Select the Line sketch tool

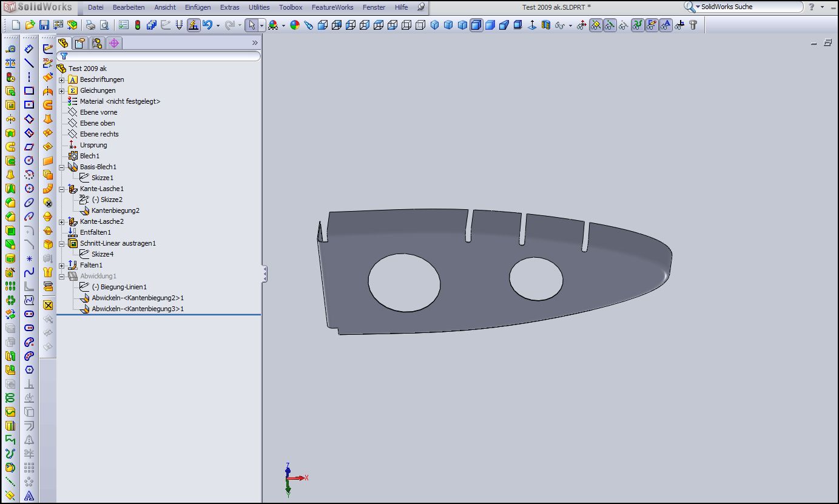click(x=29, y=62)
